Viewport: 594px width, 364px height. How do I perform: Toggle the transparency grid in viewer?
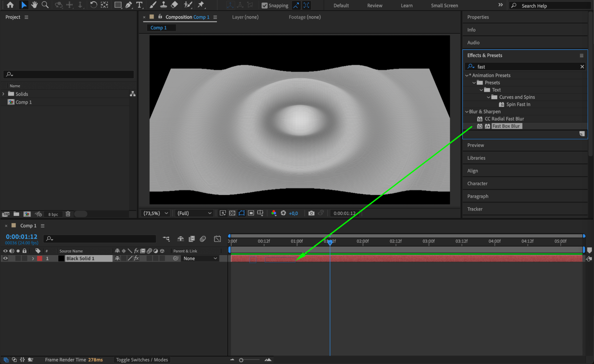(232, 213)
